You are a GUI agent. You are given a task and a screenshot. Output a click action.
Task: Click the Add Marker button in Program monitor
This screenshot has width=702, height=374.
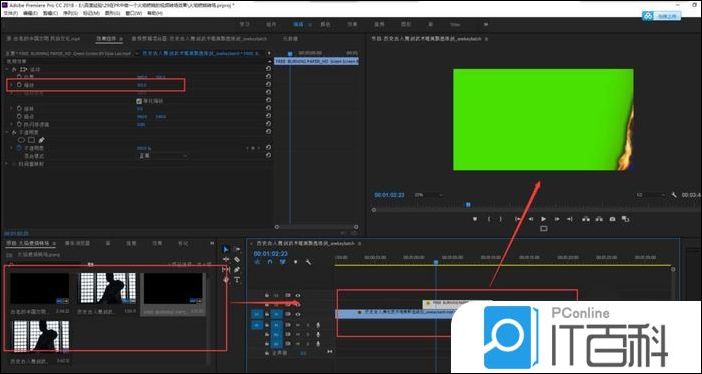pos(475,219)
